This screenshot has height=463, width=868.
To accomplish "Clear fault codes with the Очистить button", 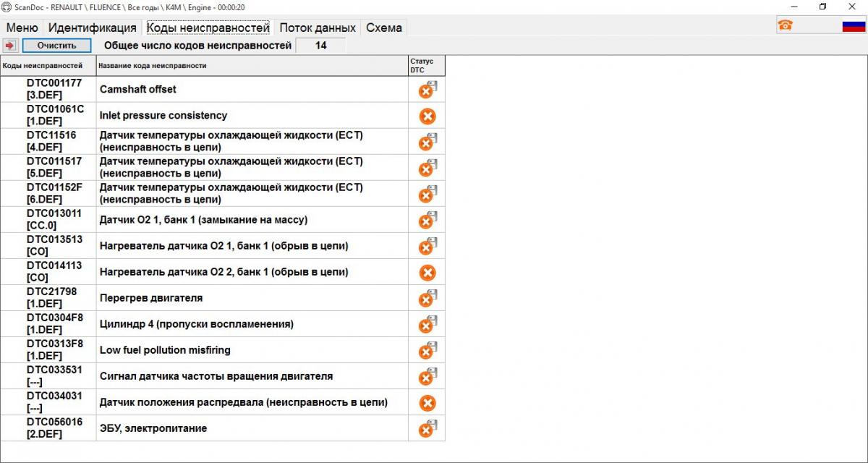I will pyautogui.click(x=56, y=45).
